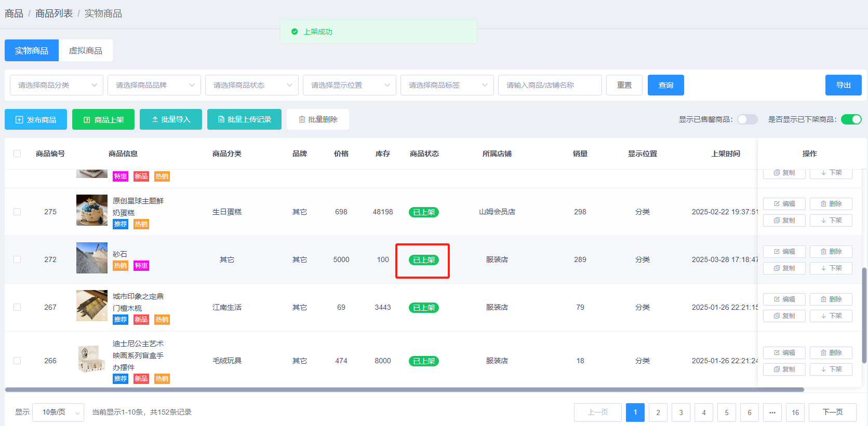Screen dimensions: 868x426
Task: Open the 请选择商品状态 dropdown
Action: [x=252, y=85]
